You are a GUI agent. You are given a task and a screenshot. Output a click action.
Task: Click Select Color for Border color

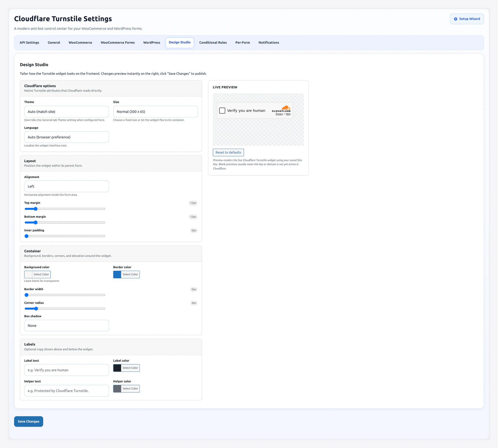click(x=130, y=274)
